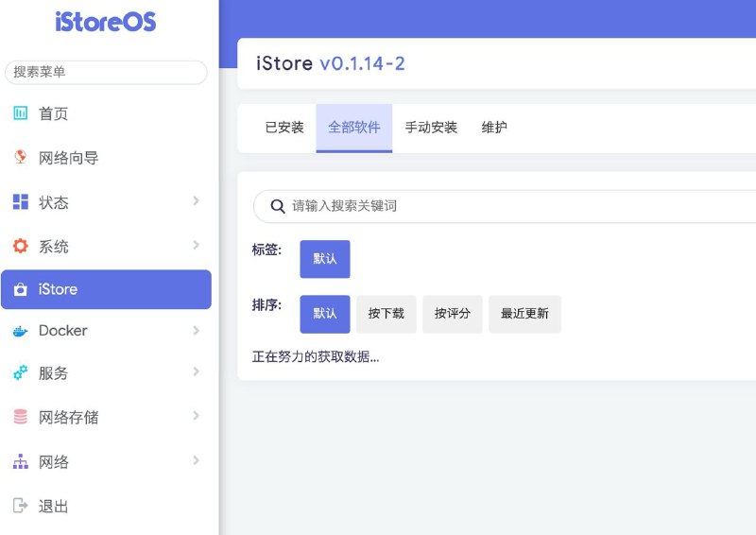
Task: Focus the 请输入搜索关键词 search field
Action: point(505,206)
